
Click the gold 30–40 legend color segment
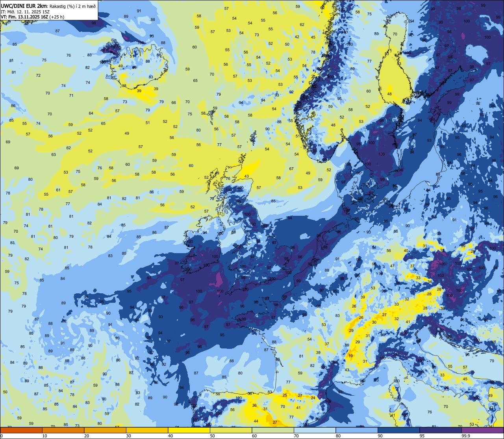(147, 430)
